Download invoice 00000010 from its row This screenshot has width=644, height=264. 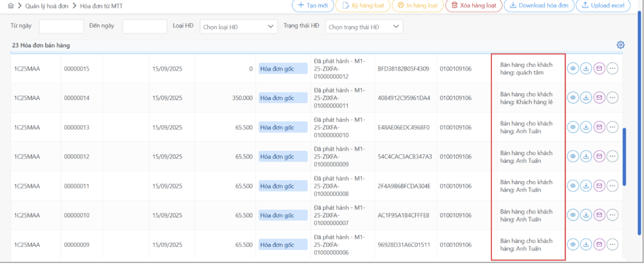click(x=586, y=215)
